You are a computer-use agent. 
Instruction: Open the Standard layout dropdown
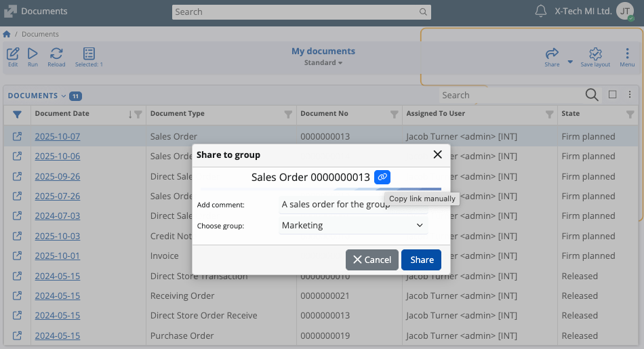(323, 62)
